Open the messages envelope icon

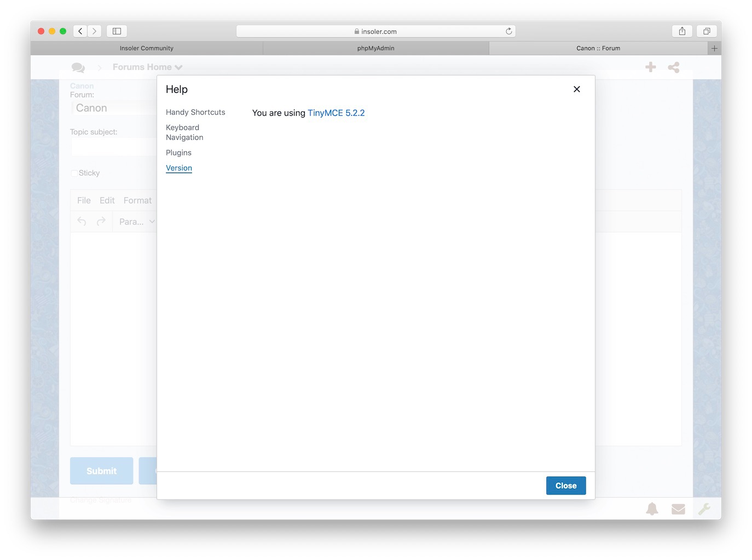pyautogui.click(x=678, y=509)
